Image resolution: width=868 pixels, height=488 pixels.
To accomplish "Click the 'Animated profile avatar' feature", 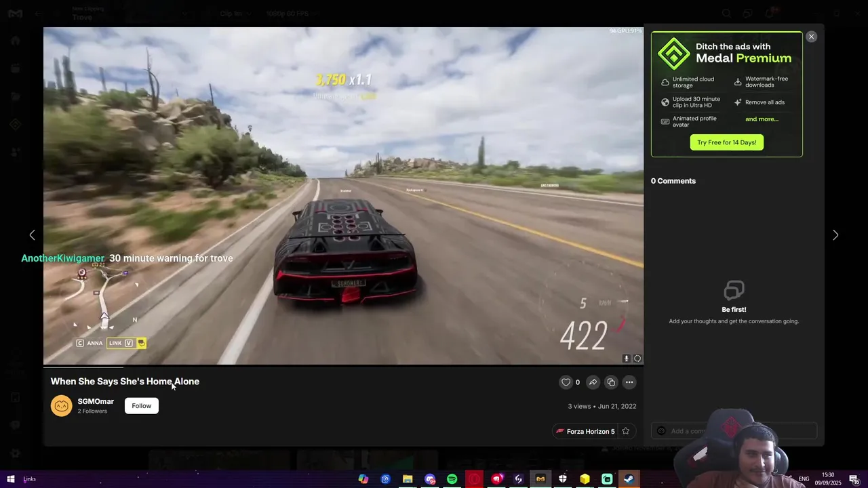I will pyautogui.click(x=689, y=122).
